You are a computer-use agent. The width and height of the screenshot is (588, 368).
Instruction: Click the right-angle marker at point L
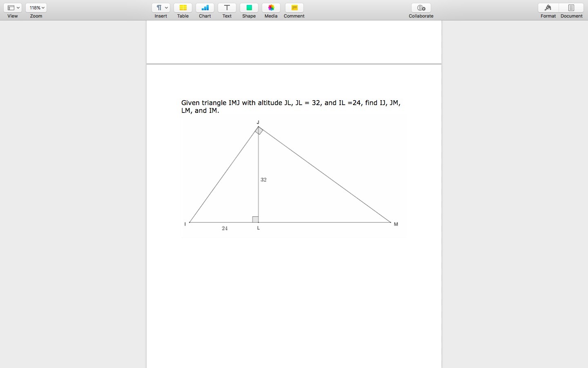pos(255,220)
